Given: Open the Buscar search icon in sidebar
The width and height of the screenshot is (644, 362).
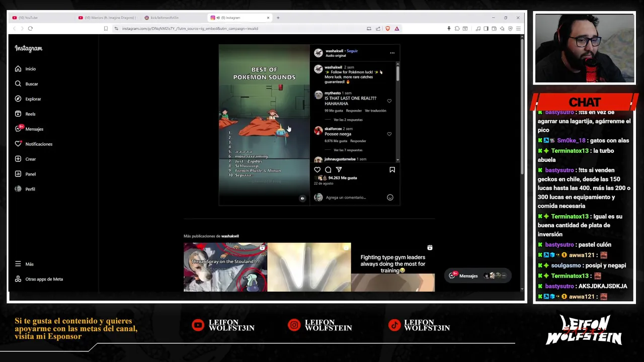Looking at the screenshot, I should [18, 84].
